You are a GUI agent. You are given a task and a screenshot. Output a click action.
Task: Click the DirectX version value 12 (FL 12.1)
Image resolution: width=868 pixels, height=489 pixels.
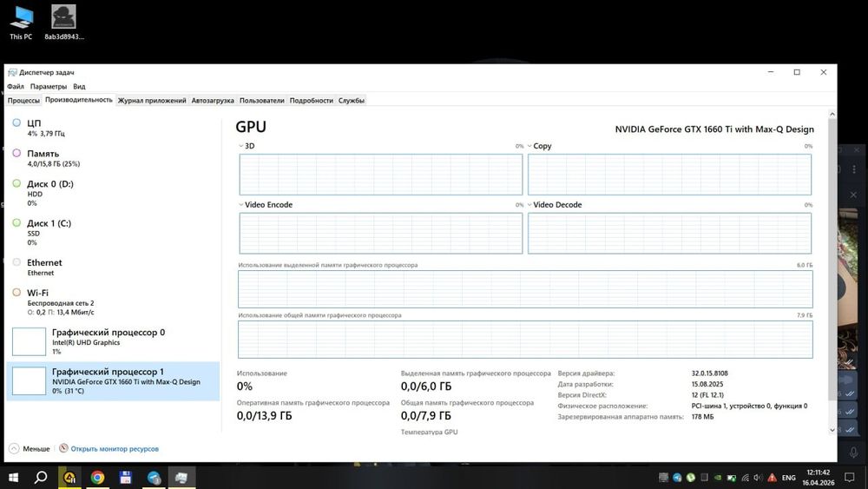coord(707,395)
